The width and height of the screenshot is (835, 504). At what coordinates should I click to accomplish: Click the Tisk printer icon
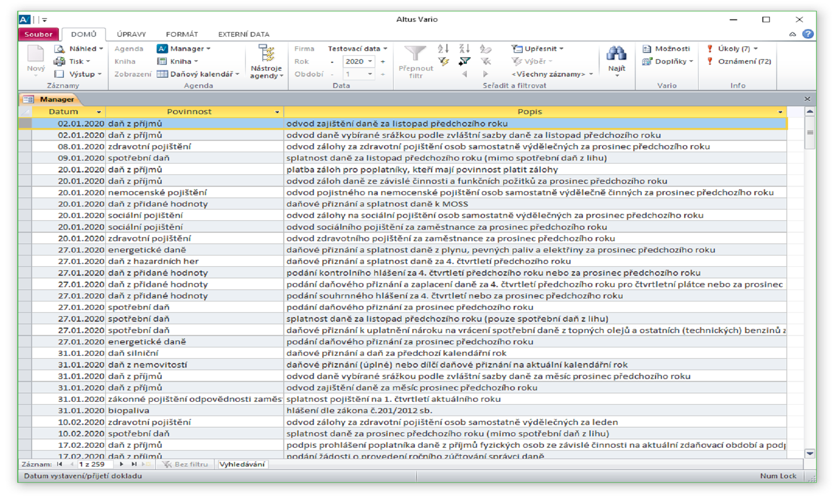click(x=59, y=61)
